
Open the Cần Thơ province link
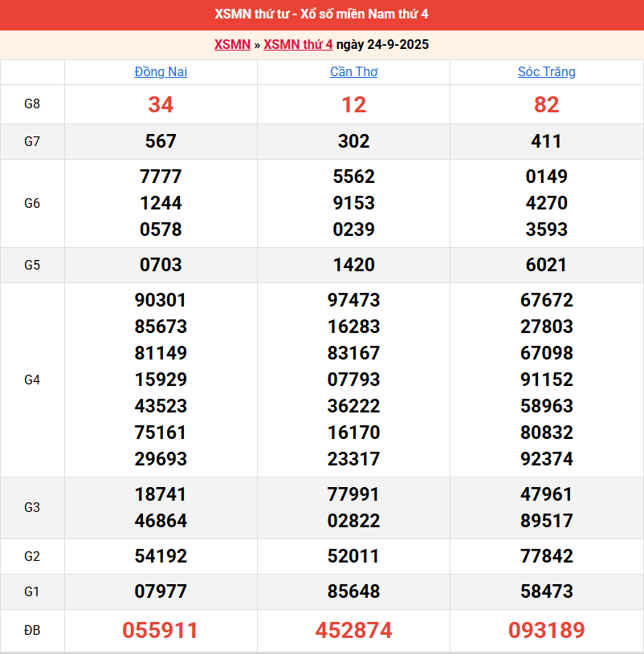(353, 71)
